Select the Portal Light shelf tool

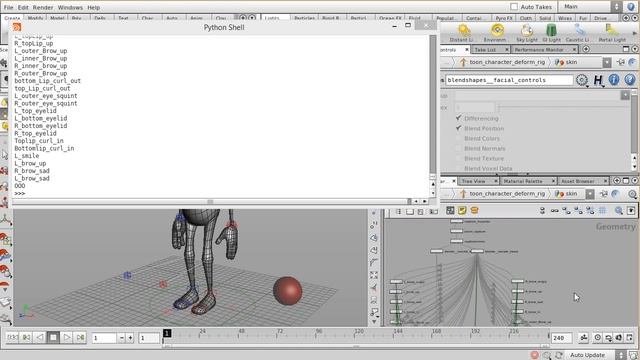pos(612,33)
